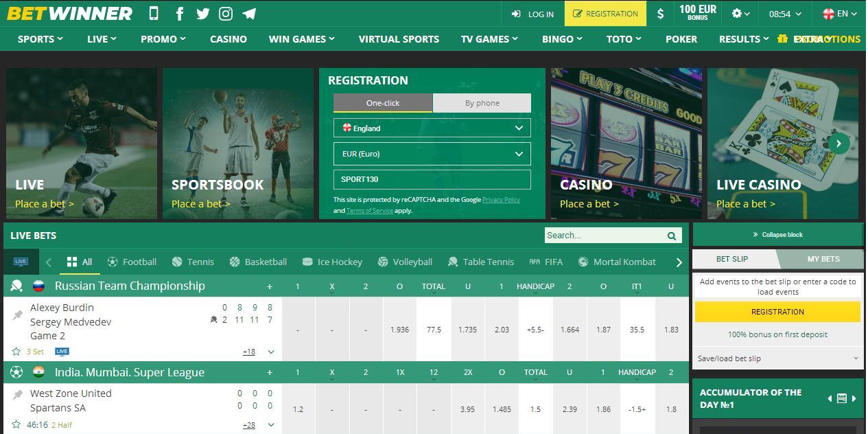Filter live bets by Table Tennis
The image size is (868, 434).
tap(480, 262)
